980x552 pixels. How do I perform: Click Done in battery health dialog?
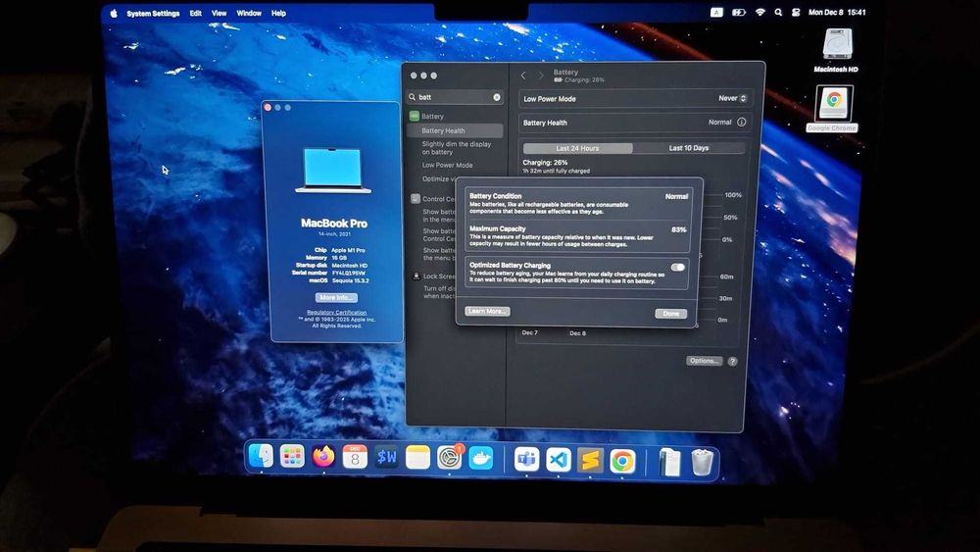click(670, 313)
